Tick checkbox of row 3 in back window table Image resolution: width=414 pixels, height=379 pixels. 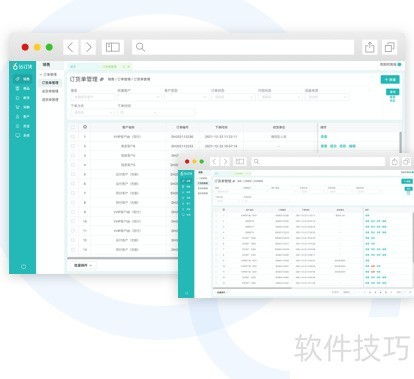(x=73, y=155)
